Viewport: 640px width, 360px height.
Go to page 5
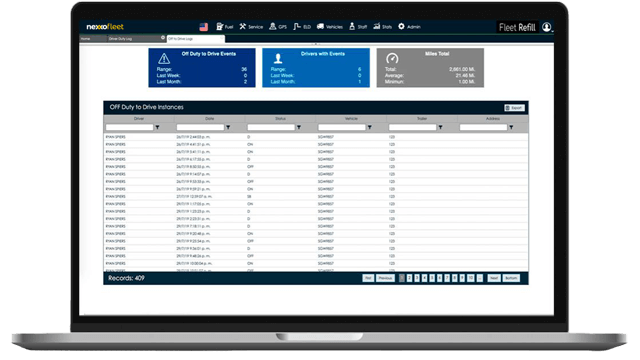coord(432,278)
